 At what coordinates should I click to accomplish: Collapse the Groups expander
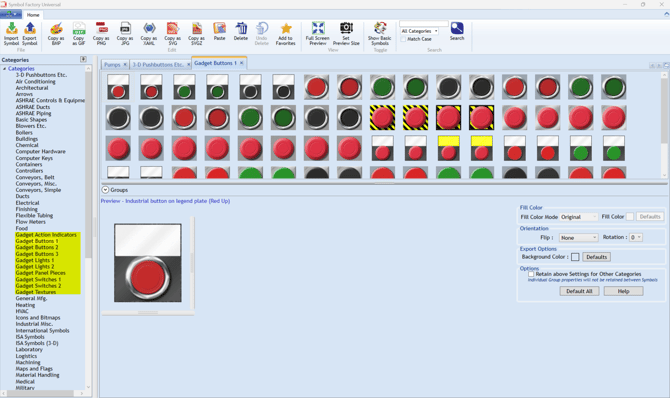click(105, 190)
